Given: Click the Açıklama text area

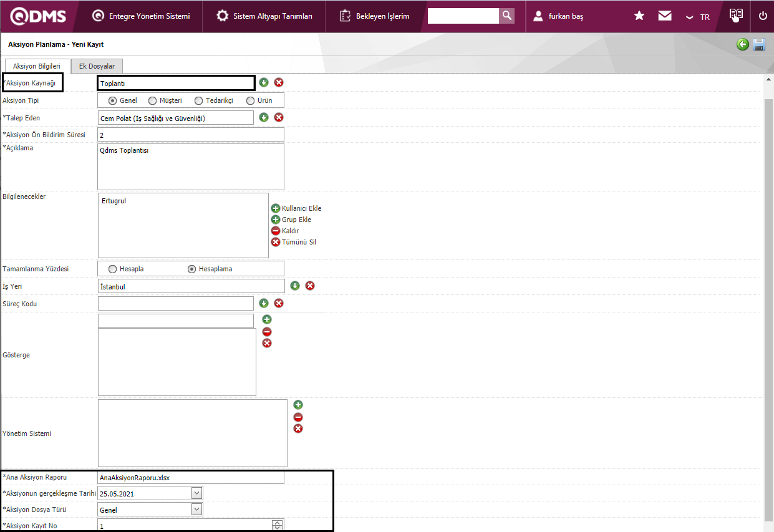Looking at the screenshot, I should click(191, 167).
